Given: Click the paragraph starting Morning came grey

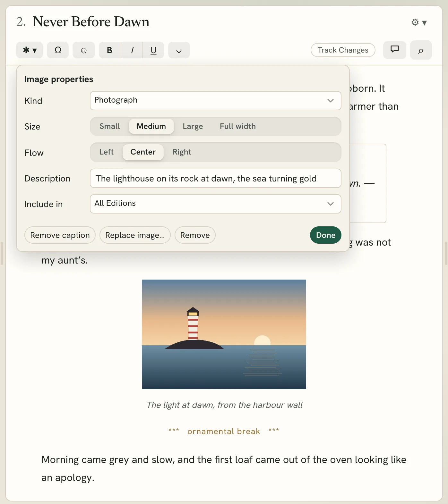Looking at the screenshot, I should coord(224,468).
